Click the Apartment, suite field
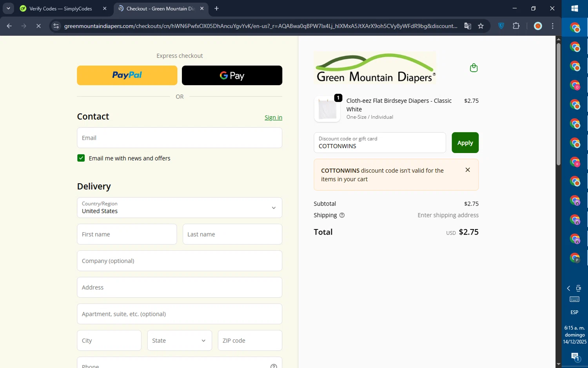Viewport: 588px width, 368px height. (180, 314)
